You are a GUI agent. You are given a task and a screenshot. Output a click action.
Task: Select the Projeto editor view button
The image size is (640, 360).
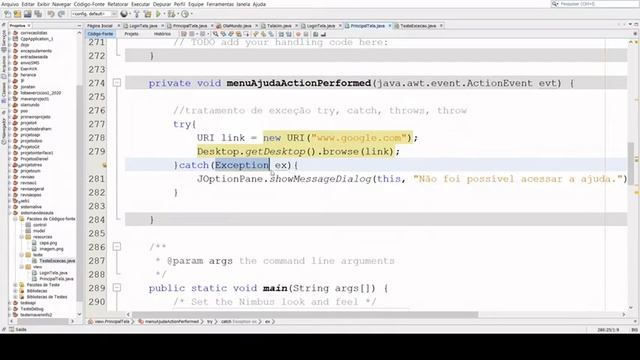click(131, 34)
